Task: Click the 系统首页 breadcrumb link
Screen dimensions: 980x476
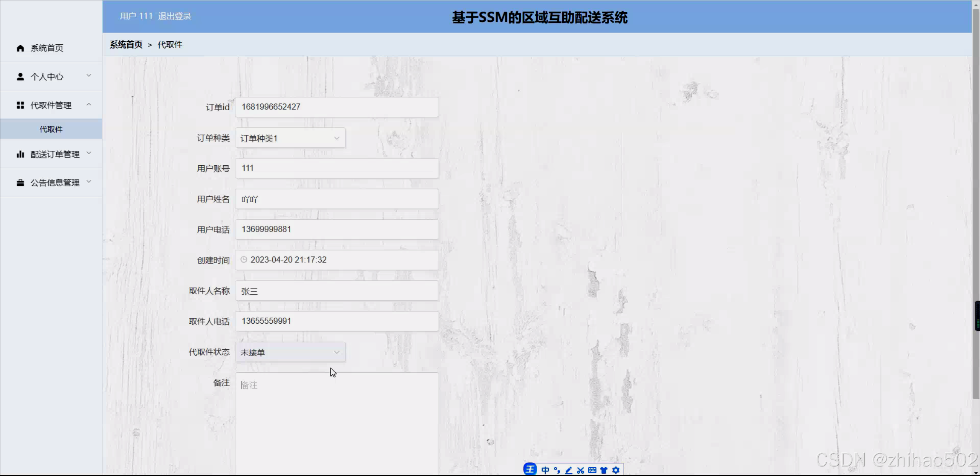Action: pos(126,45)
